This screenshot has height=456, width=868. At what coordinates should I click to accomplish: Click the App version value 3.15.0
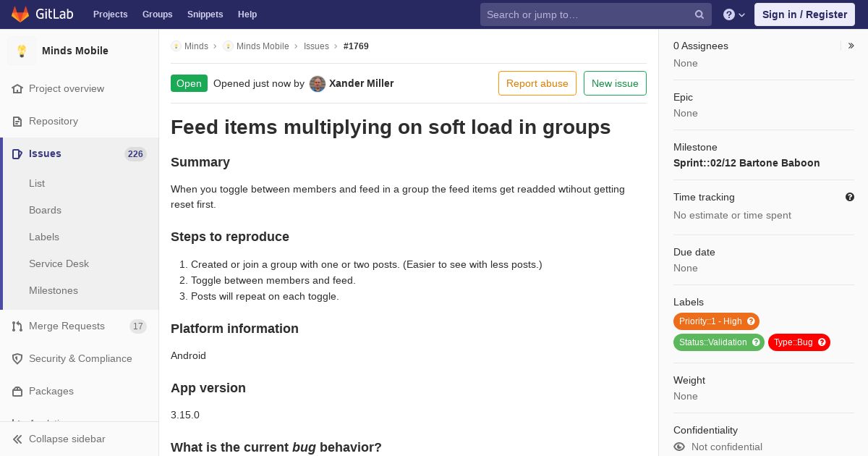[x=185, y=415]
